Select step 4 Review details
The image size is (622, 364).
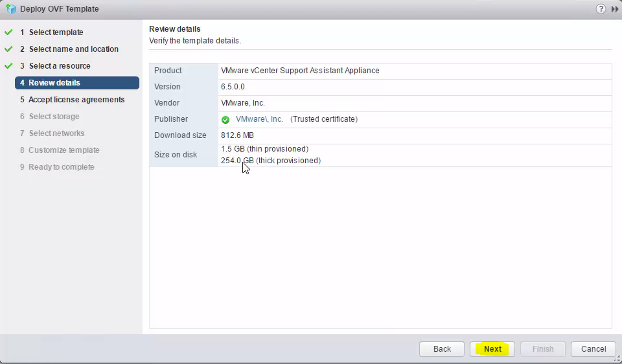[77, 83]
